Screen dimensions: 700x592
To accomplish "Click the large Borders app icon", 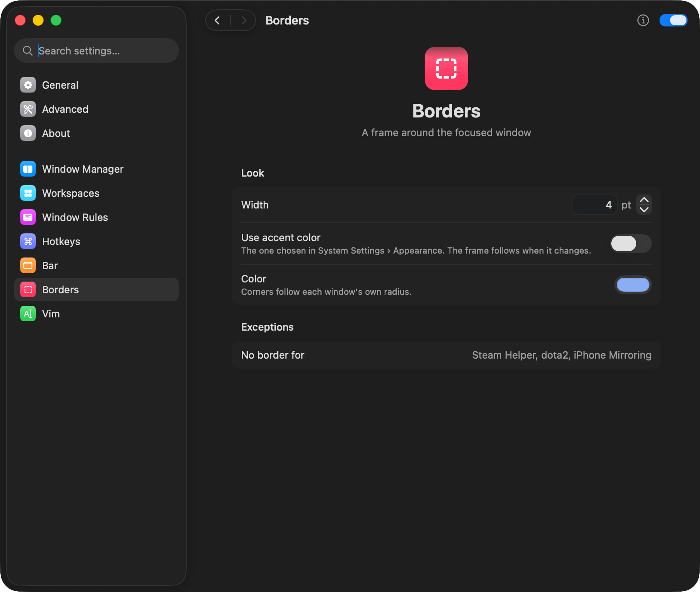I will pos(446,68).
